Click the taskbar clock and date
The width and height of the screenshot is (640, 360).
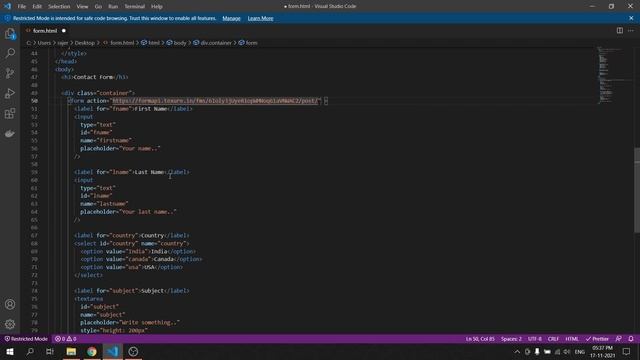pos(602,351)
